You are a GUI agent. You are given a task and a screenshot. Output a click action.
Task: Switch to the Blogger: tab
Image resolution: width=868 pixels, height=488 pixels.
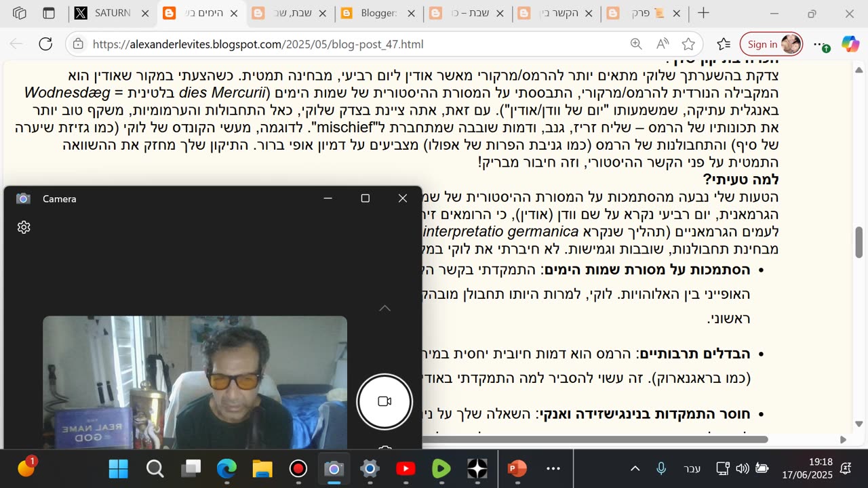pyautogui.click(x=378, y=14)
